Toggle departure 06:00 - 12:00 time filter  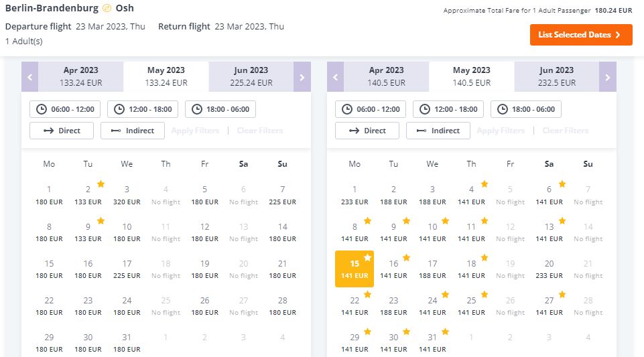click(65, 109)
